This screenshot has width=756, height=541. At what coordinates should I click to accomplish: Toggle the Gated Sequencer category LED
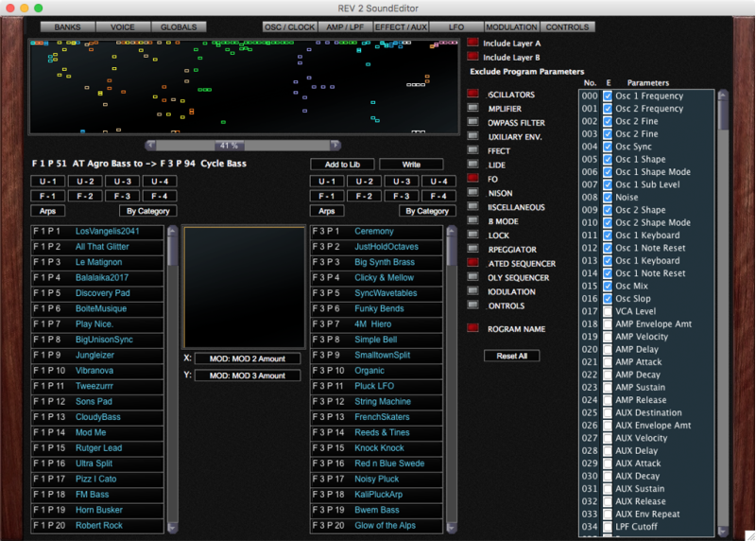pyautogui.click(x=472, y=263)
